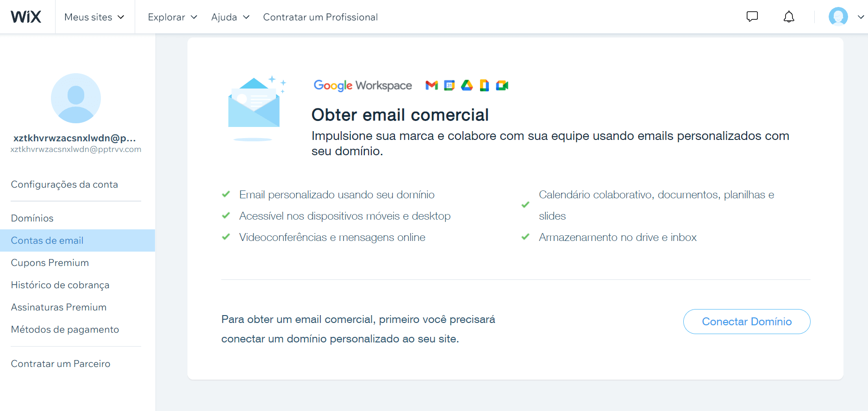Click the Google Docs icon
Screen dimensions: 868x411
[484, 85]
